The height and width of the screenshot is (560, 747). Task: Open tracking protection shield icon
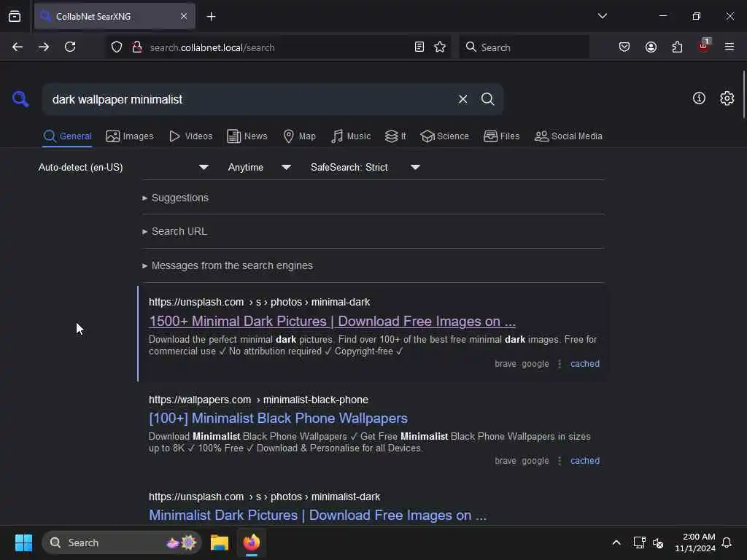pyautogui.click(x=117, y=47)
